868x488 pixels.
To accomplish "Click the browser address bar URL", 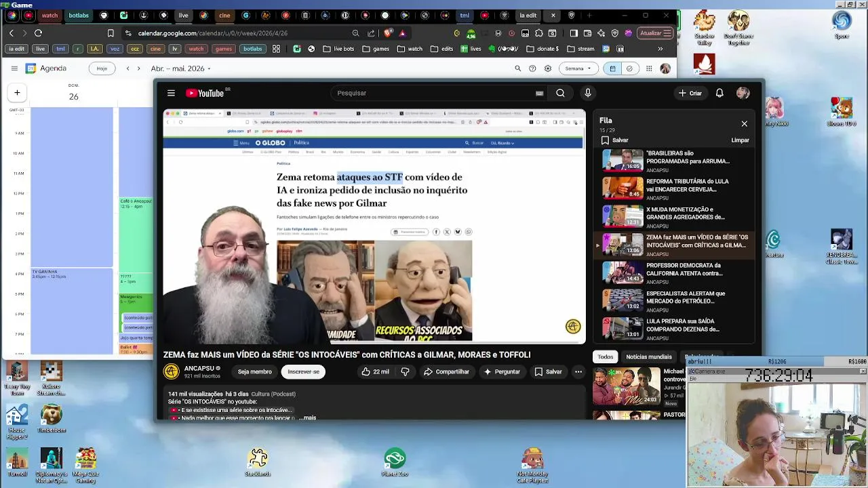I will [213, 33].
